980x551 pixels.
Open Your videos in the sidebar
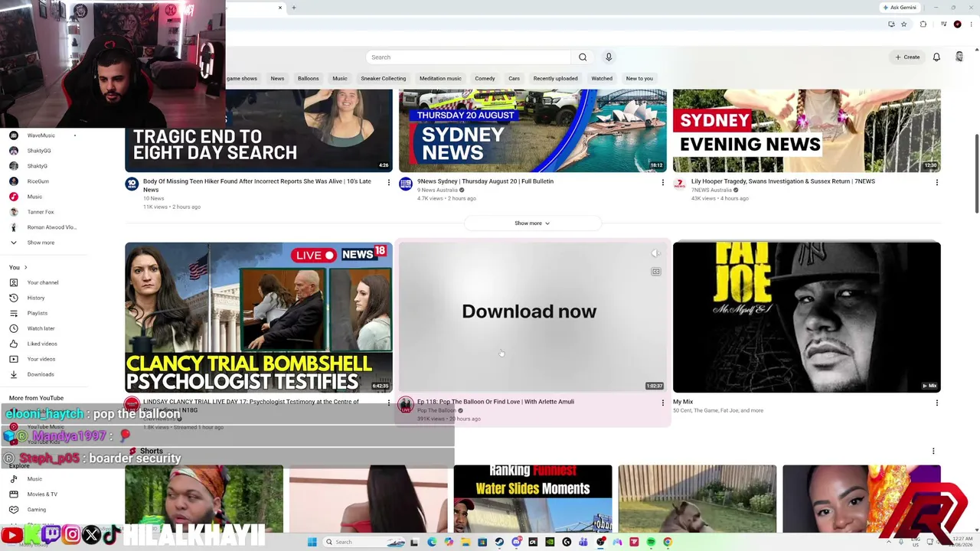click(x=41, y=359)
